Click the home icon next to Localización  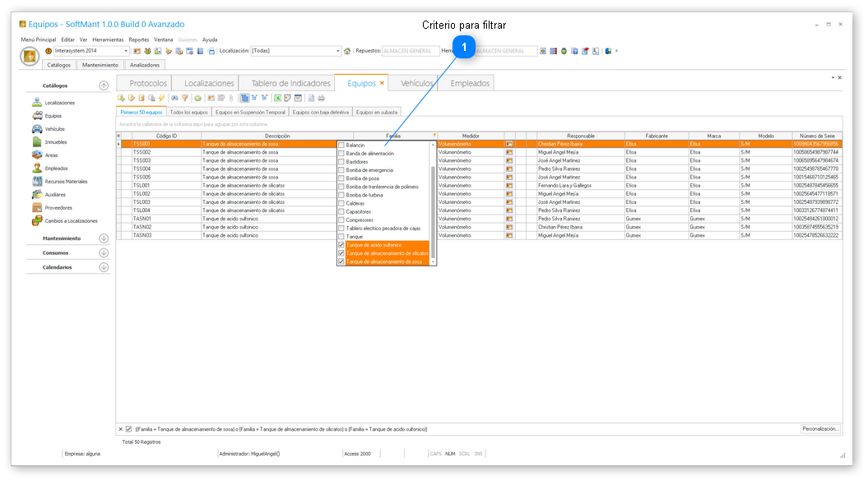347,51
